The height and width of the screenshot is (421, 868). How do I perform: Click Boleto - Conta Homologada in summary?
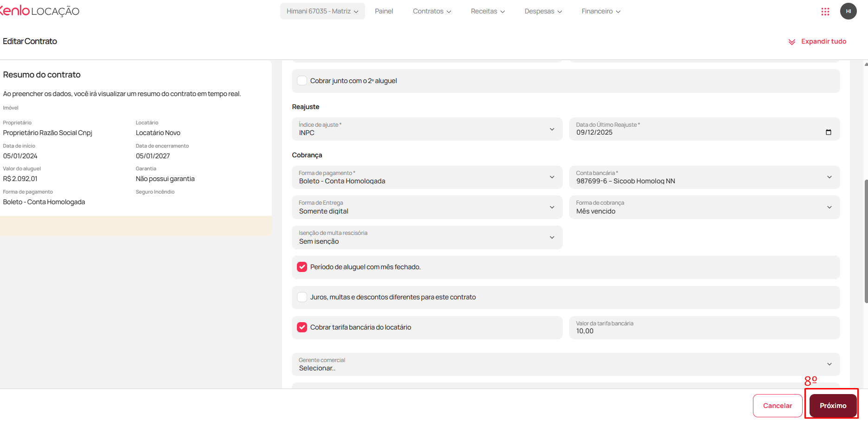click(x=44, y=202)
